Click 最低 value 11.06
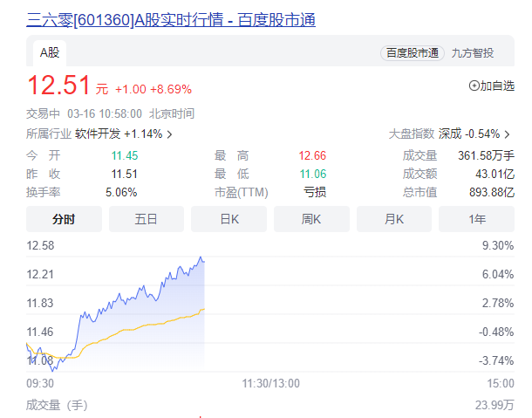This screenshot has height=418, width=532. 313,175
